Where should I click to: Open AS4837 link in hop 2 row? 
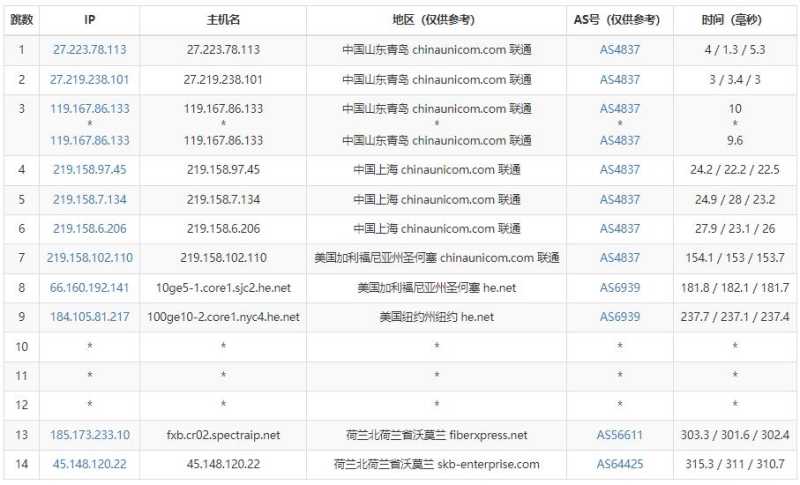[x=619, y=80]
